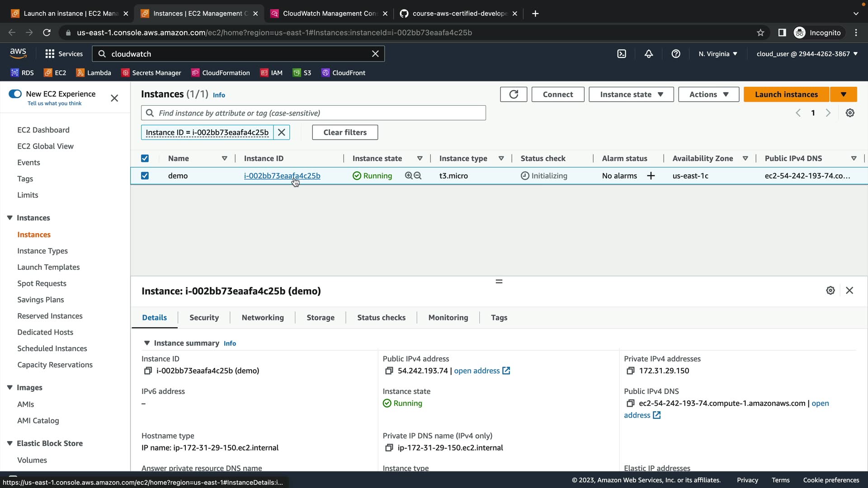Click the refresh instances button
868x488 pixels.
point(514,94)
